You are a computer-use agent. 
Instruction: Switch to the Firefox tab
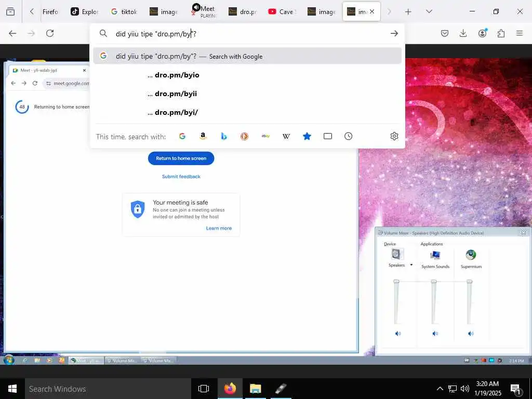click(x=50, y=11)
